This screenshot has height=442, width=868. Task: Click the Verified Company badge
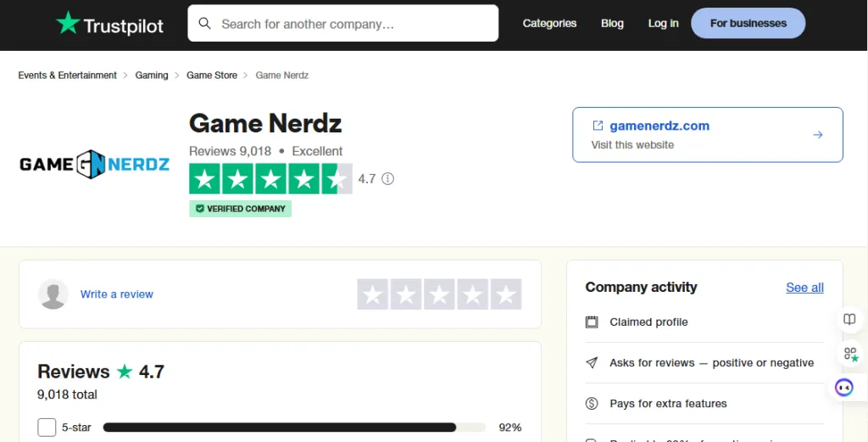(240, 209)
